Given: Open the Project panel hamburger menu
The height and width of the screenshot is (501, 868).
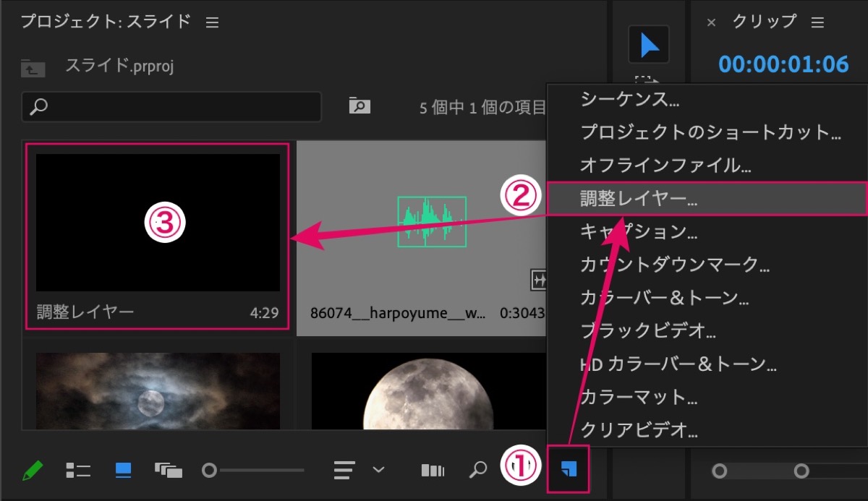Looking at the screenshot, I should click(x=212, y=22).
